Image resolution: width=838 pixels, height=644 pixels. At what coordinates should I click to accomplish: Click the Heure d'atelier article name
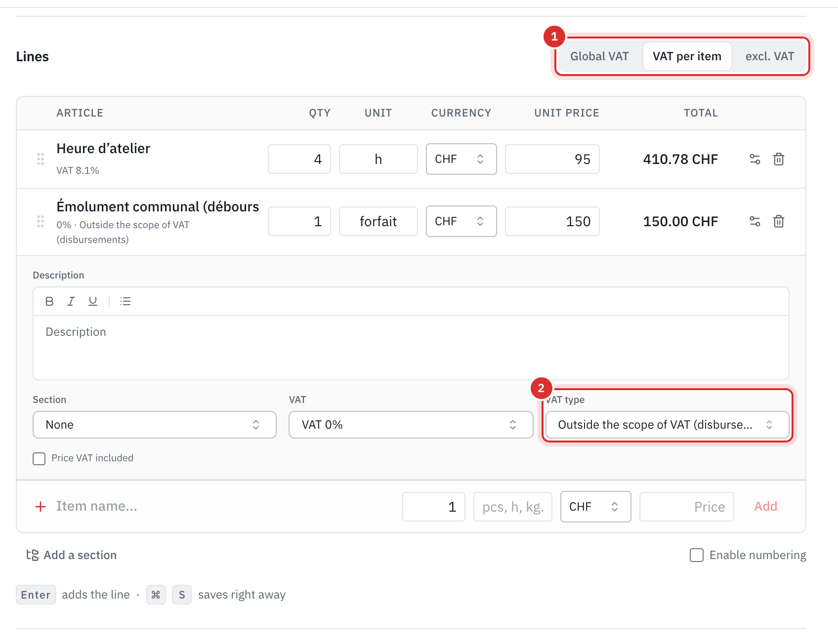click(103, 149)
